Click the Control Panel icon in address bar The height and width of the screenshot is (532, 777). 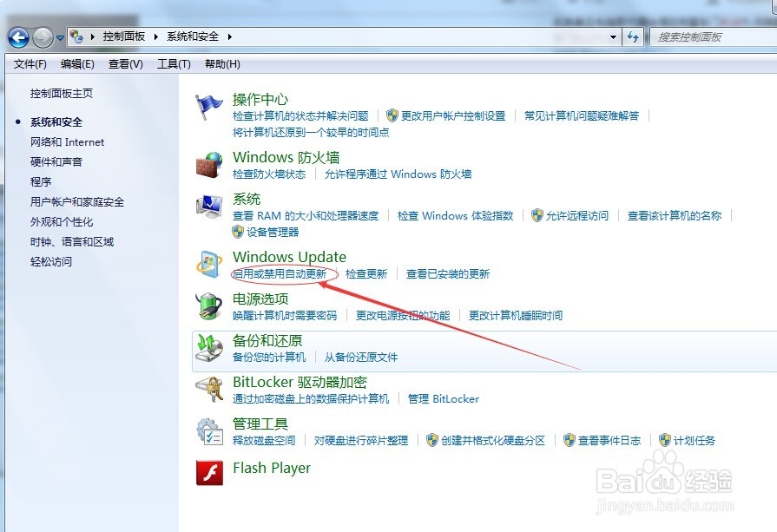[x=76, y=36]
